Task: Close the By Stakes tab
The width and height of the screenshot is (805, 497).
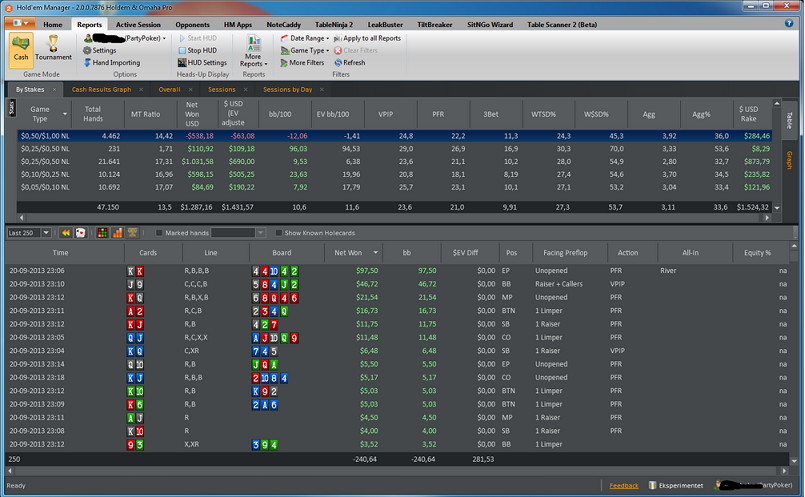Action: [x=54, y=89]
